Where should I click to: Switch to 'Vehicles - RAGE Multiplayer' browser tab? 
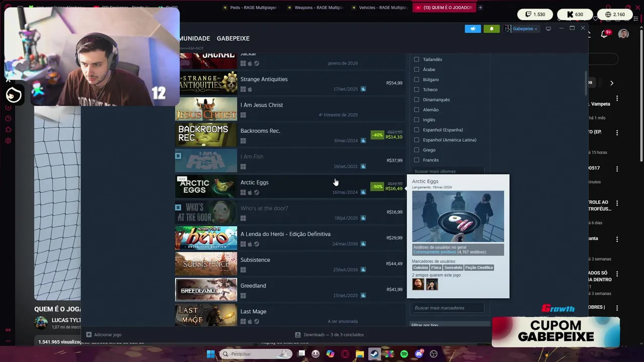pos(379,8)
